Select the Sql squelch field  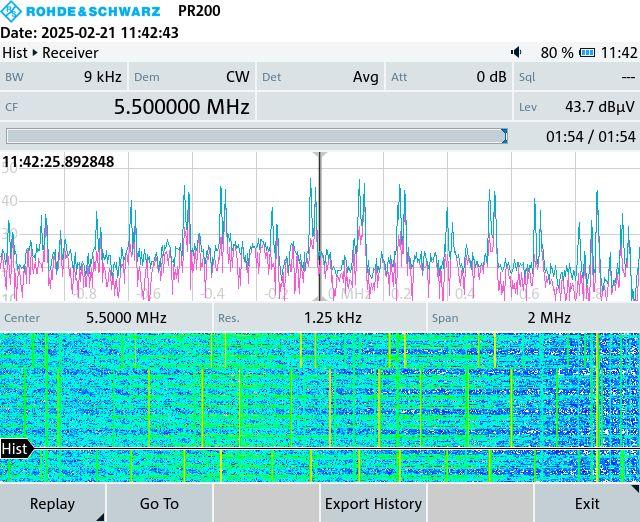pyautogui.click(x=576, y=77)
